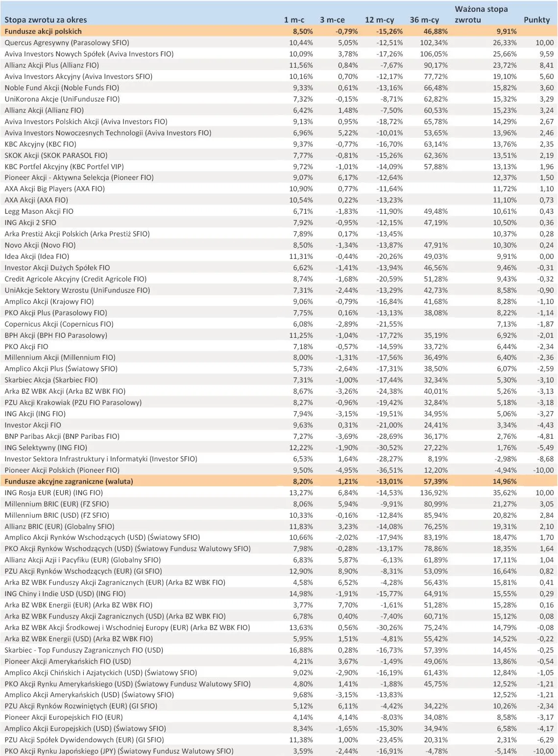Image resolution: width=558 pixels, height=756 pixels.
Task: Click the 'Stopa zwrotu za okres' header
Action: point(46,20)
